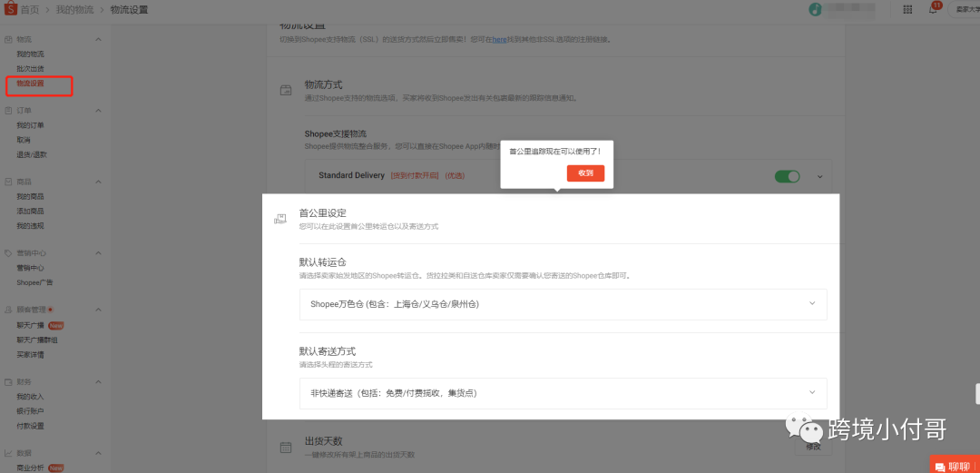Open 商业分析 in the sidebar

(x=30, y=468)
